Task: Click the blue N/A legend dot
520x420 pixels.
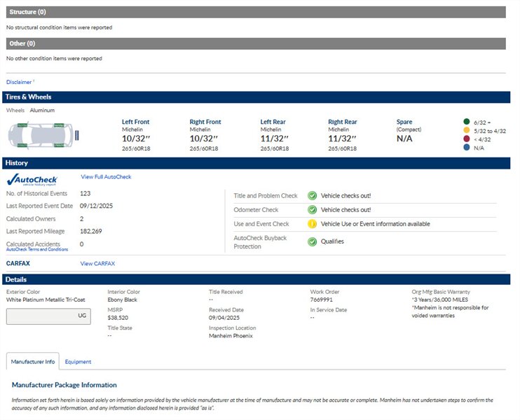Action: (467, 148)
